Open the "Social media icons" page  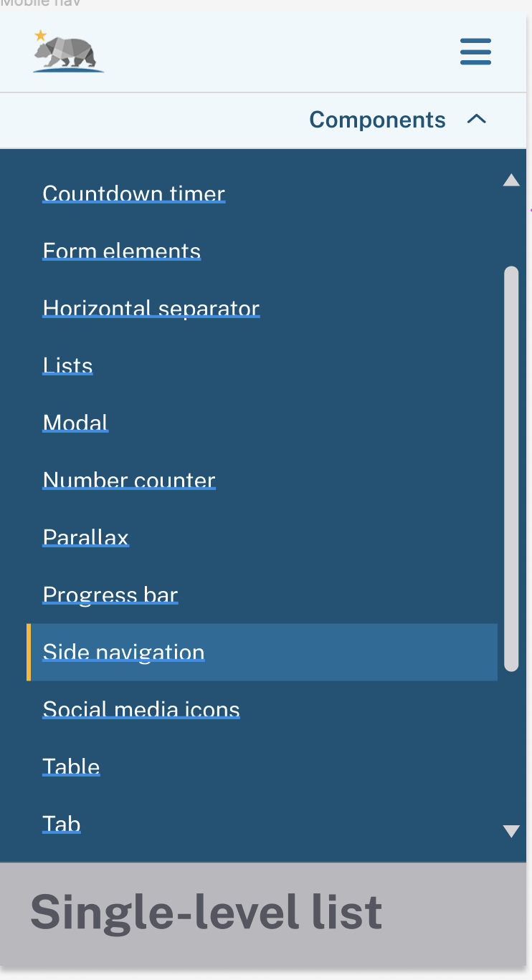(141, 709)
